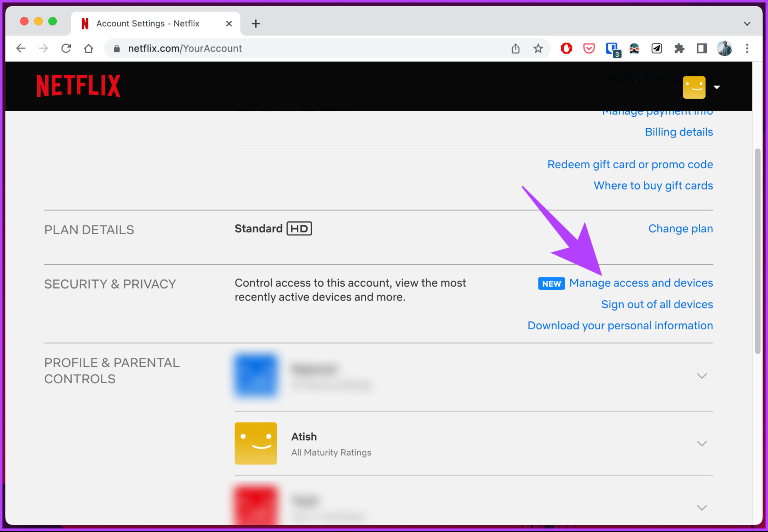
Task: Click the Telegram share extension icon
Action: 656,48
